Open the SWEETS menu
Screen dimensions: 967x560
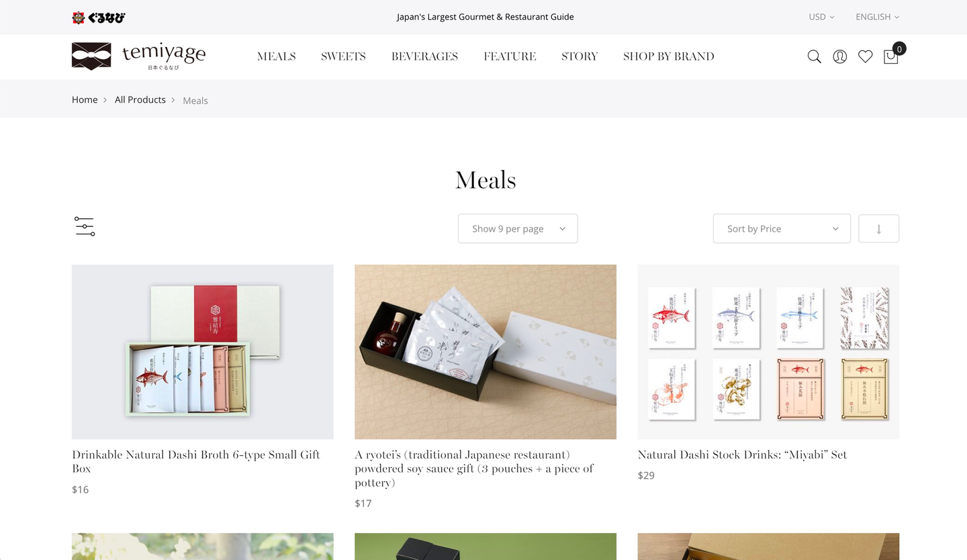[343, 56]
